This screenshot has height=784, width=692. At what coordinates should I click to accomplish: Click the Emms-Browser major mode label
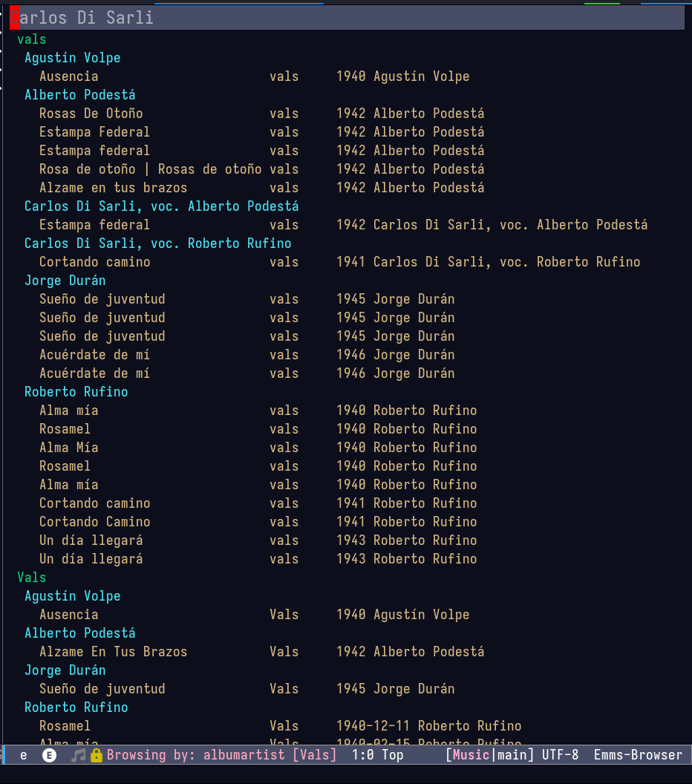638,755
